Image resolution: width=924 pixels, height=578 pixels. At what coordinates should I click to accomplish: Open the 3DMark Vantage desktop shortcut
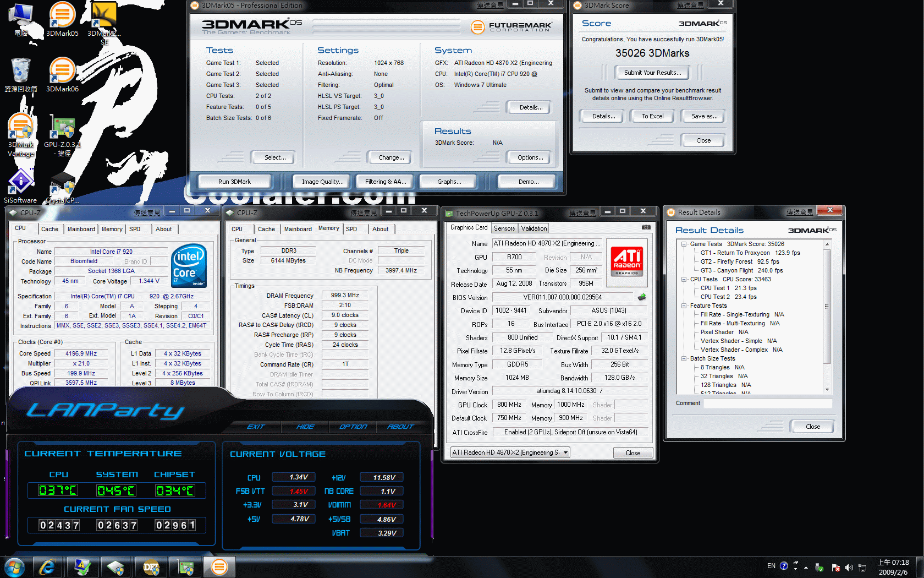point(21,135)
